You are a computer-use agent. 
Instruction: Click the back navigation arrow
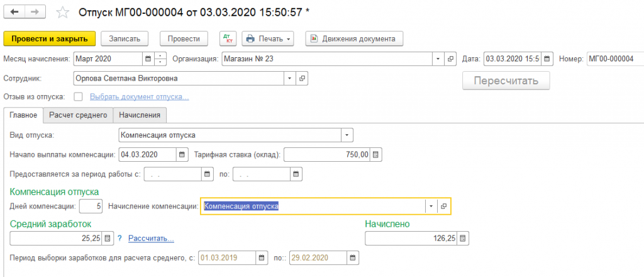click(x=14, y=12)
